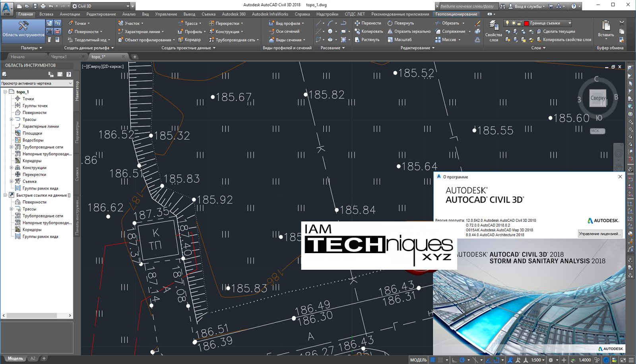The image size is (636, 364).
Task: Click Сверху face on the ViewCube
Action: click(597, 98)
